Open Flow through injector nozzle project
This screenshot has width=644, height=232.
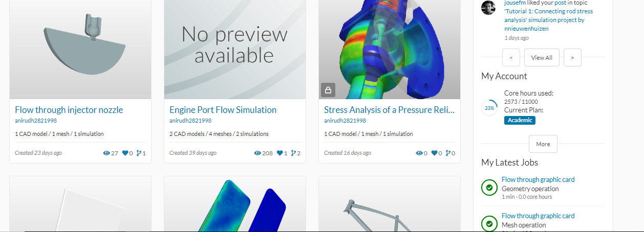tap(69, 110)
